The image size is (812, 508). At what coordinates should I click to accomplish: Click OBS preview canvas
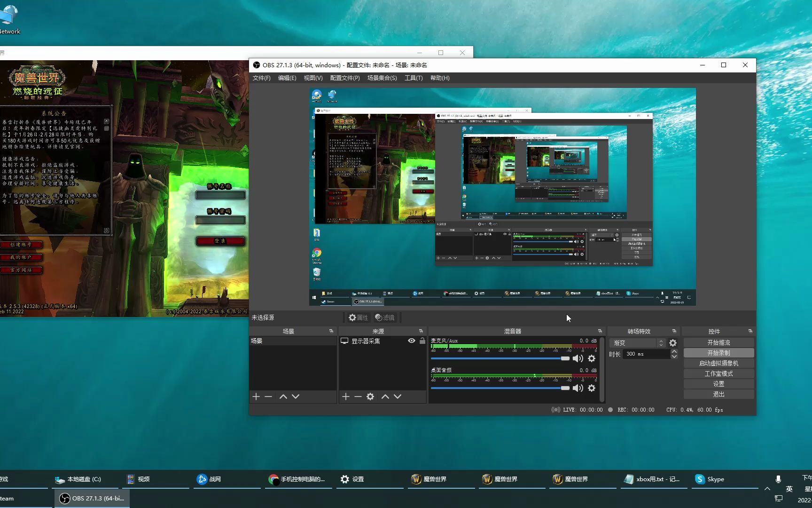502,197
